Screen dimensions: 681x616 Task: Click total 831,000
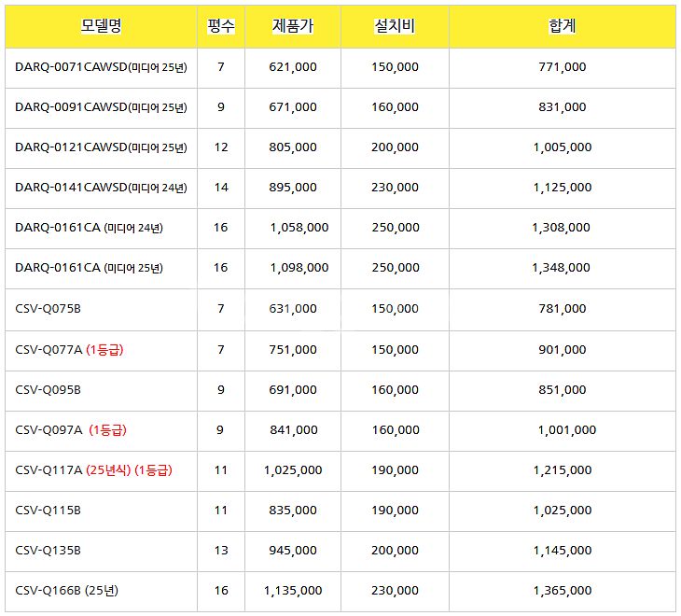pos(562,106)
